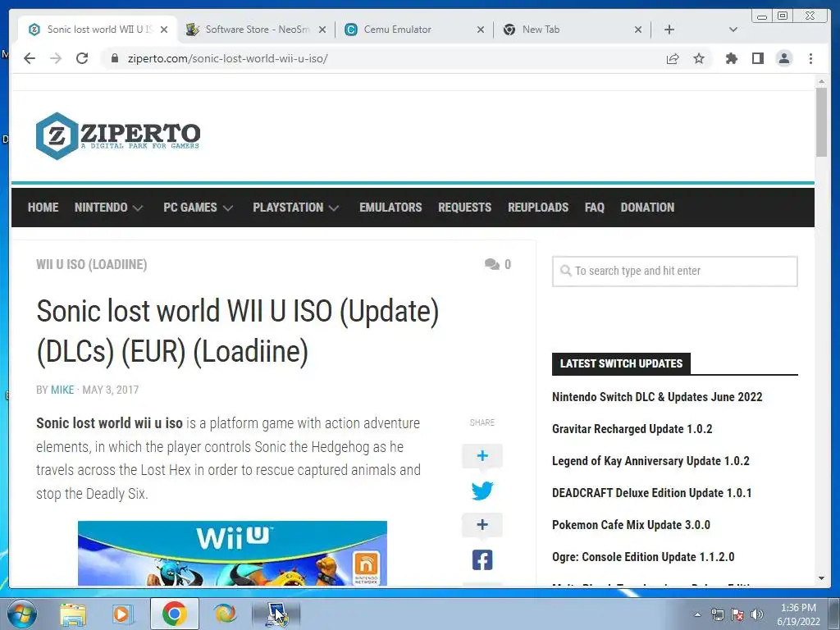The height and width of the screenshot is (630, 840).
Task: Switch to the New Tab tab
Action: click(572, 30)
